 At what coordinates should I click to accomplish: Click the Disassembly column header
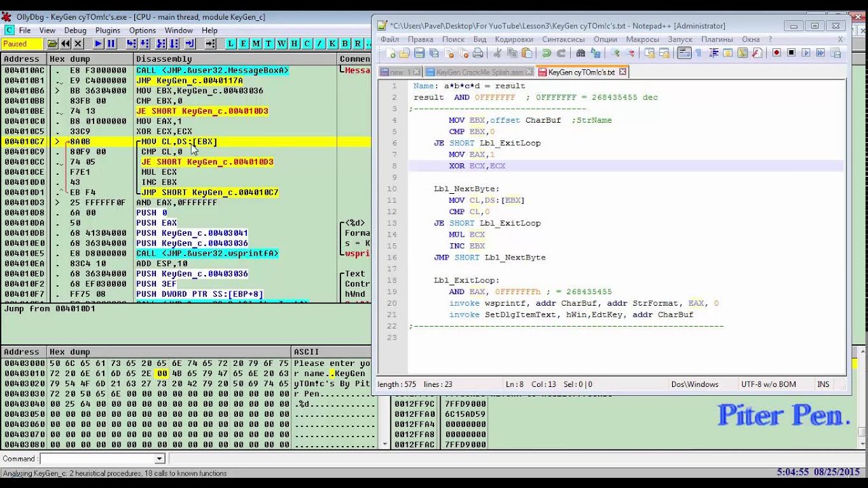coord(235,59)
